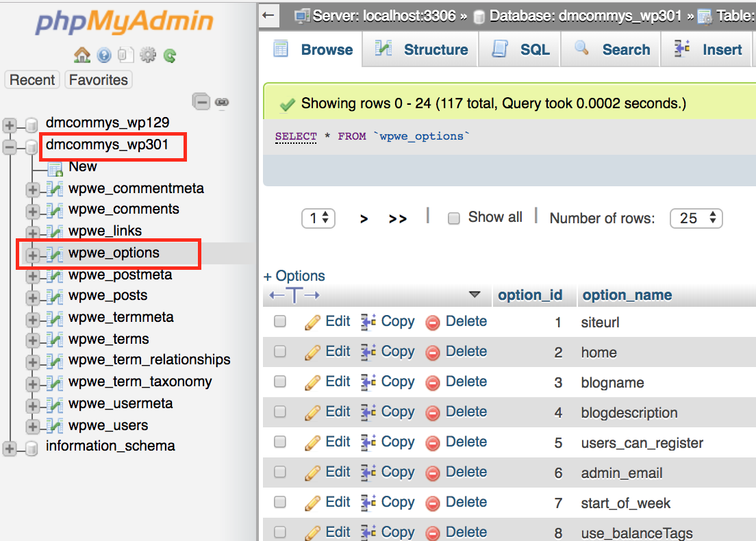Click the full texts left arrow toggle

tap(277, 295)
